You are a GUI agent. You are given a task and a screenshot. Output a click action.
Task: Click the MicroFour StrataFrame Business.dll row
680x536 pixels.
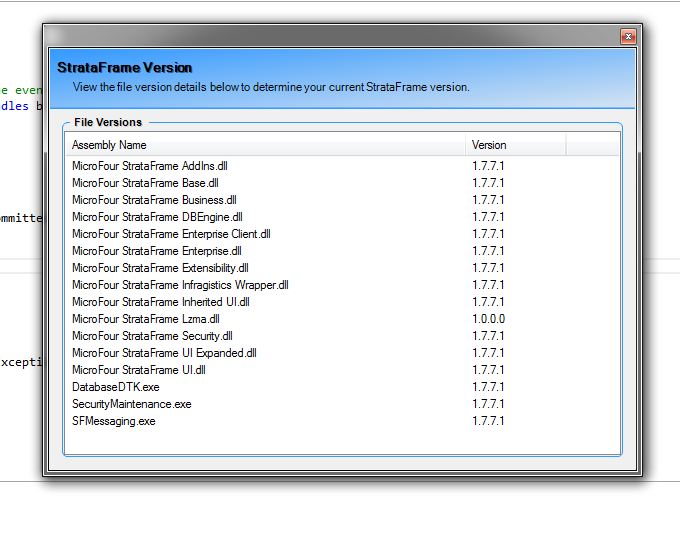coord(154,200)
